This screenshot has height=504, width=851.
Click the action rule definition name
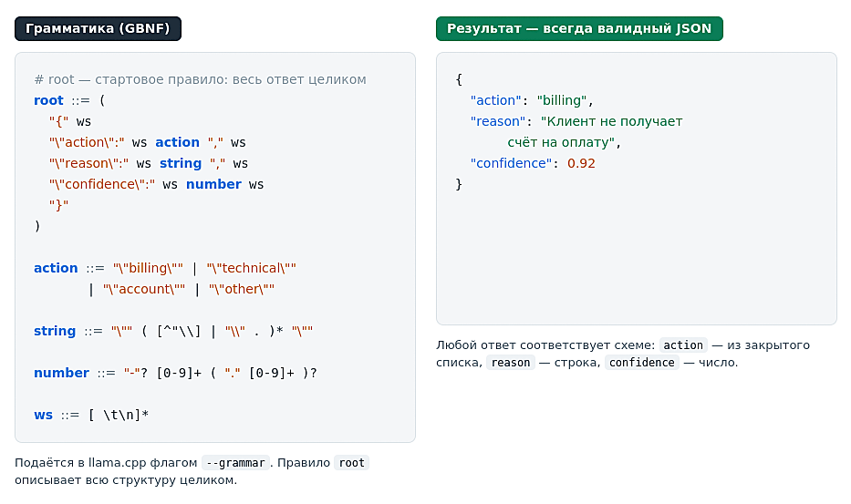pos(56,268)
